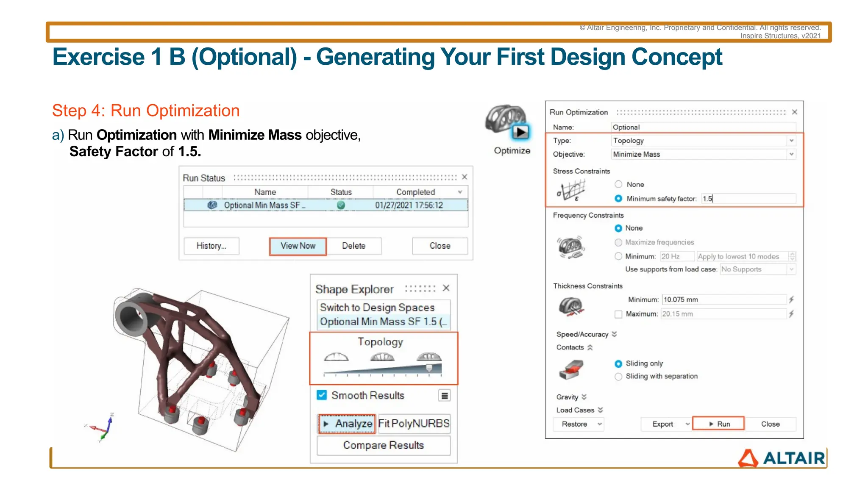Expand the Speed/Accuracy section
Screen dimensions: 868x488
click(614, 334)
